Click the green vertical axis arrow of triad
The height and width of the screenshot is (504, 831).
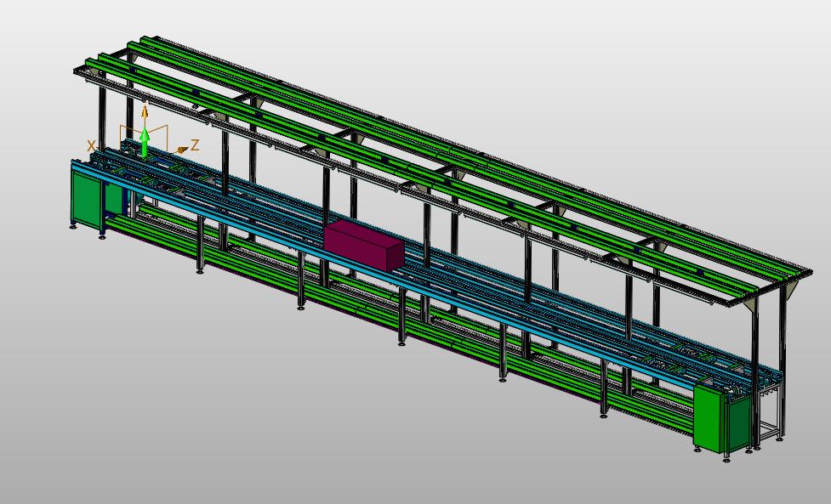pyautogui.click(x=144, y=142)
